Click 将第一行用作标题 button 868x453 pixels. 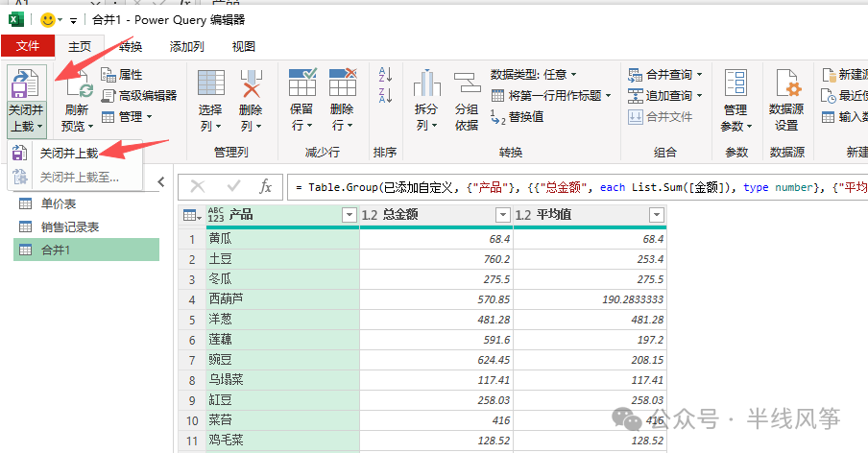(551, 96)
